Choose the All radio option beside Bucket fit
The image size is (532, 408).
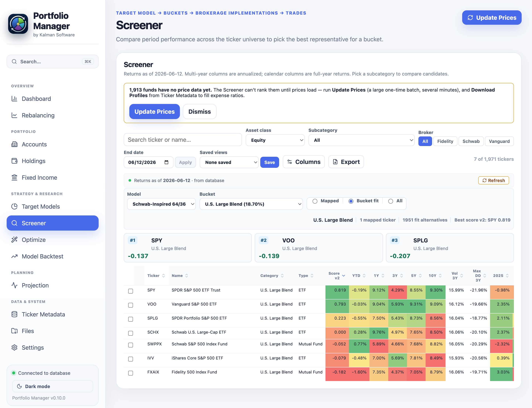coord(391,201)
